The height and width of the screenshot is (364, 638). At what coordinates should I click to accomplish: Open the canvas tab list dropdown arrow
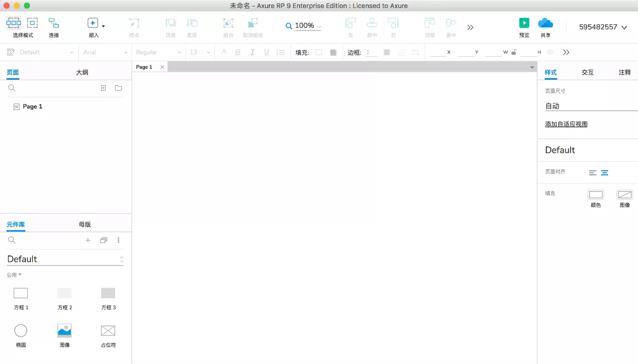pos(532,67)
